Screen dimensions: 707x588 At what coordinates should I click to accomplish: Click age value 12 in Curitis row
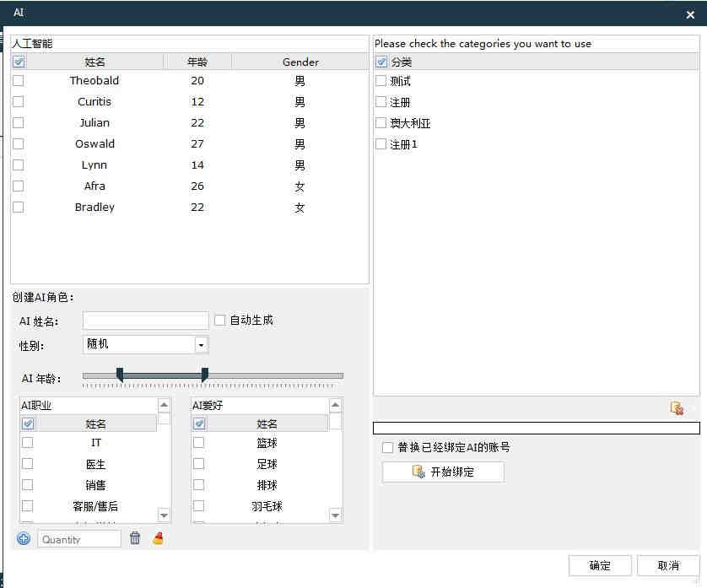click(197, 102)
